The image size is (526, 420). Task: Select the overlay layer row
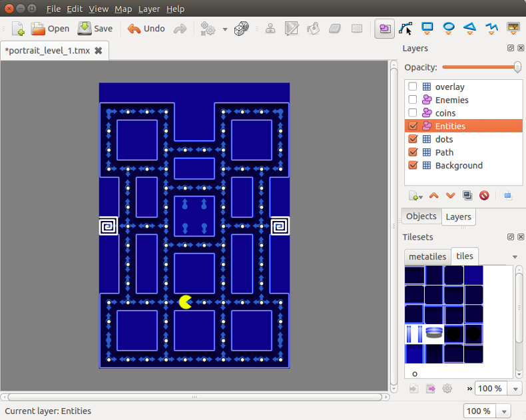pyautogui.click(x=463, y=87)
